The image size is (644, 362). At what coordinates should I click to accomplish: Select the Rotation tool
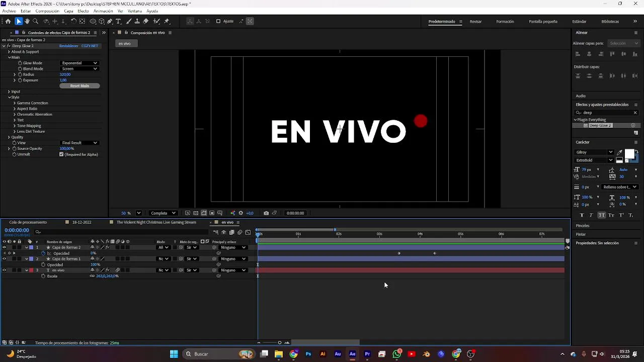click(73, 21)
